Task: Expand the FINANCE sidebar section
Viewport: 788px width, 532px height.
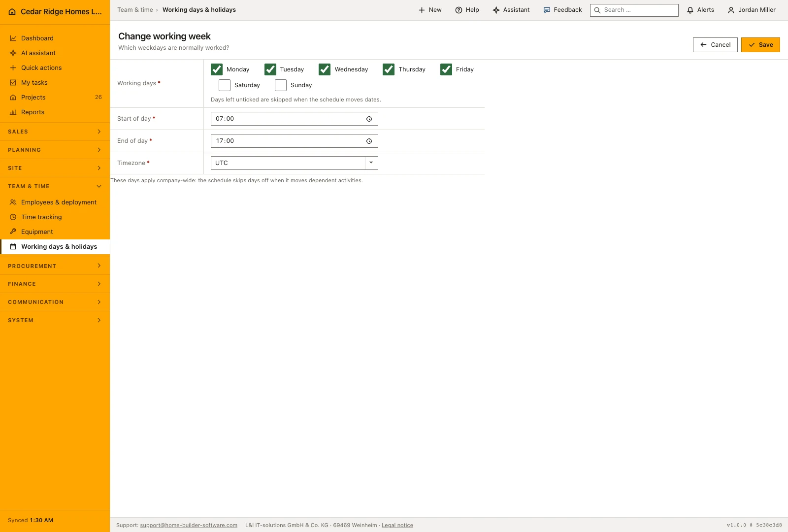Action: coord(55,284)
